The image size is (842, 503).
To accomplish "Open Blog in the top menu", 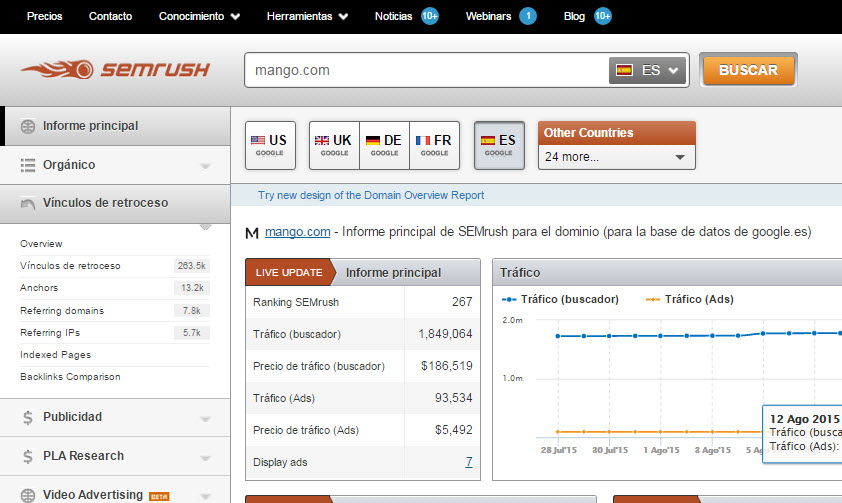I will (574, 16).
